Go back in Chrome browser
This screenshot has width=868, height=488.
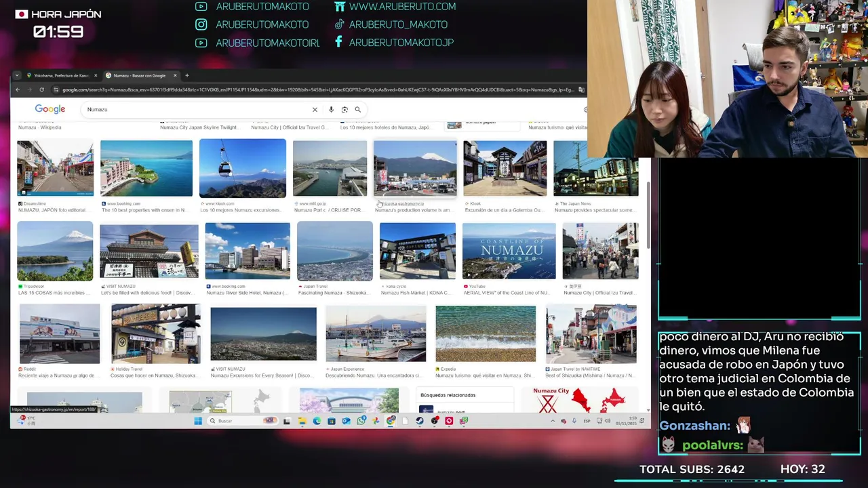pyautogui.click(x=18, y=89)
